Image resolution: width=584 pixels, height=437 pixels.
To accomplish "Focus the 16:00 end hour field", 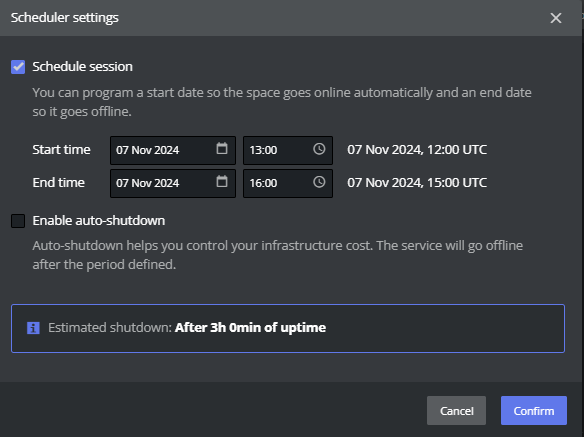I will (288, 183).
